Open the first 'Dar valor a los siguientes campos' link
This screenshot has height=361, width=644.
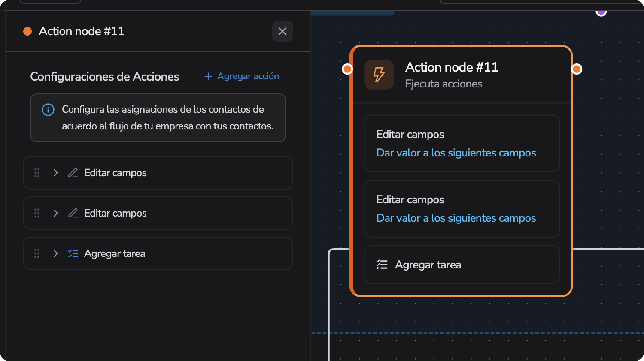(456, 153)
